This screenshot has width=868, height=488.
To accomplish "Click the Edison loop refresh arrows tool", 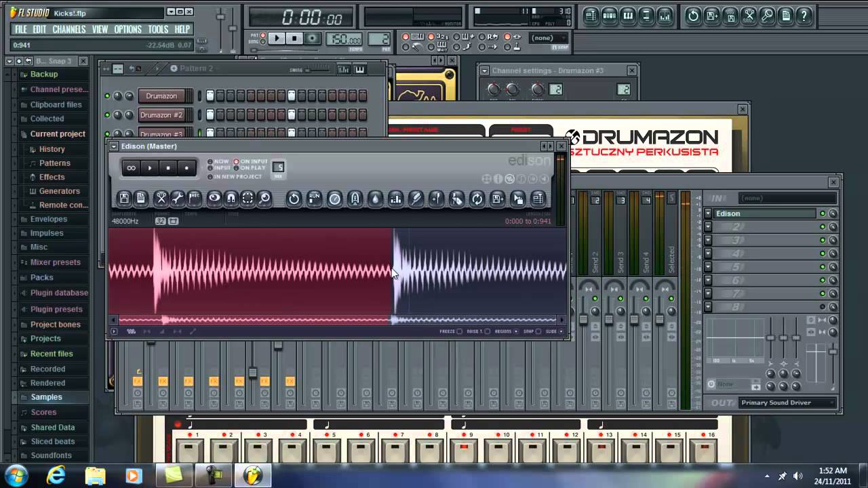I will tap(477, 199).
